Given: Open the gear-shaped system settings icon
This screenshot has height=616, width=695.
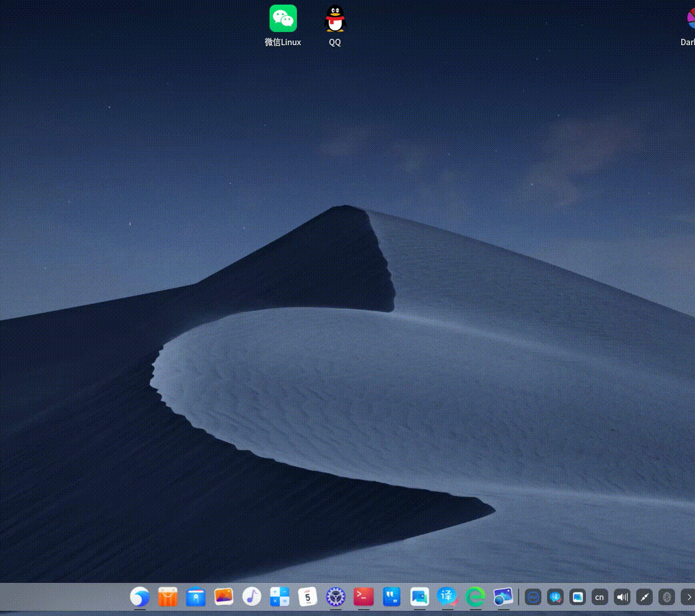Looking at the screenshot, I should pyautogui.click(x=335, y=597).
